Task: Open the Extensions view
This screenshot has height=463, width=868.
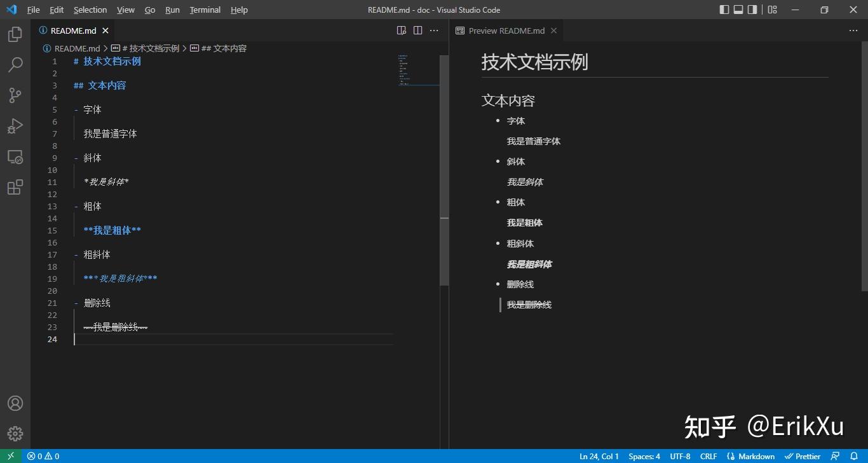Action: tap(15, 187)
